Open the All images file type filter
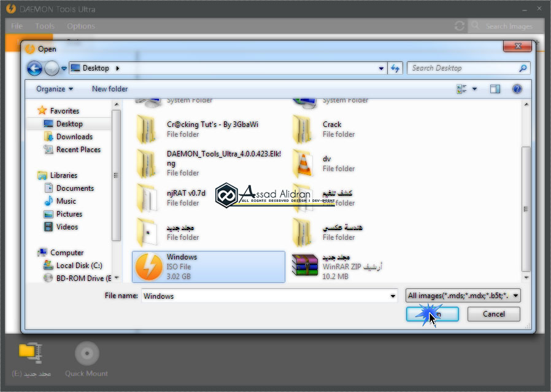The height and width of the screenshot is (392, 551). pos(463,296)
